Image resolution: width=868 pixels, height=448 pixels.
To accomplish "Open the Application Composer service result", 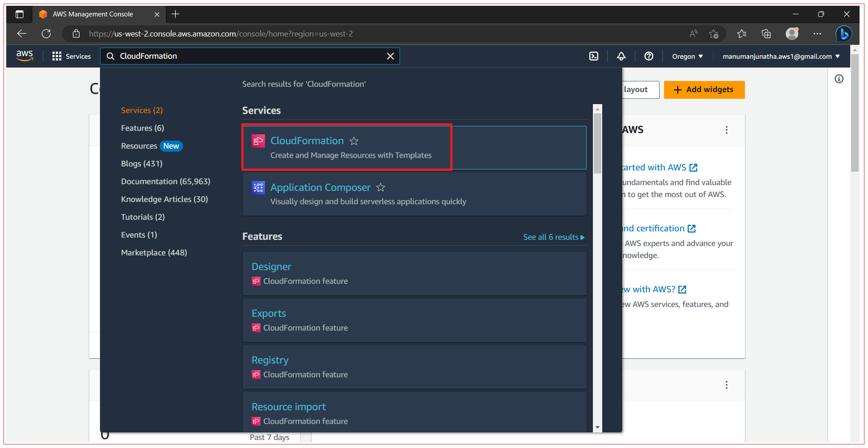I will click(x=320, y=187).
